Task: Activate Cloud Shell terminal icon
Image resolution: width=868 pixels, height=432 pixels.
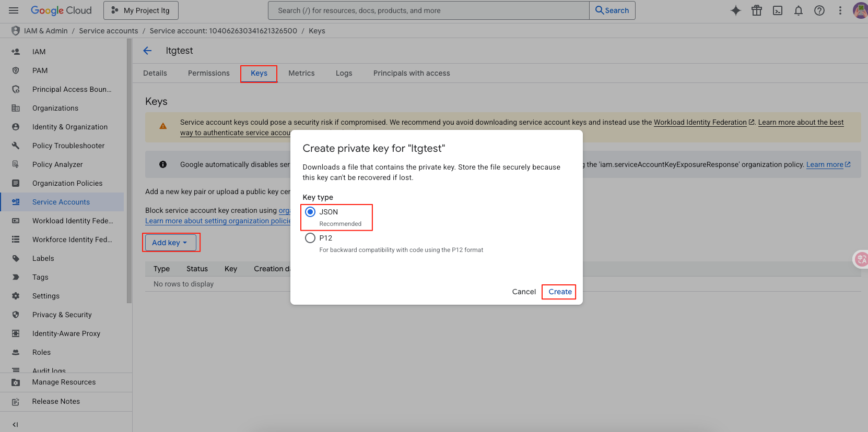Action: point(777,10)
